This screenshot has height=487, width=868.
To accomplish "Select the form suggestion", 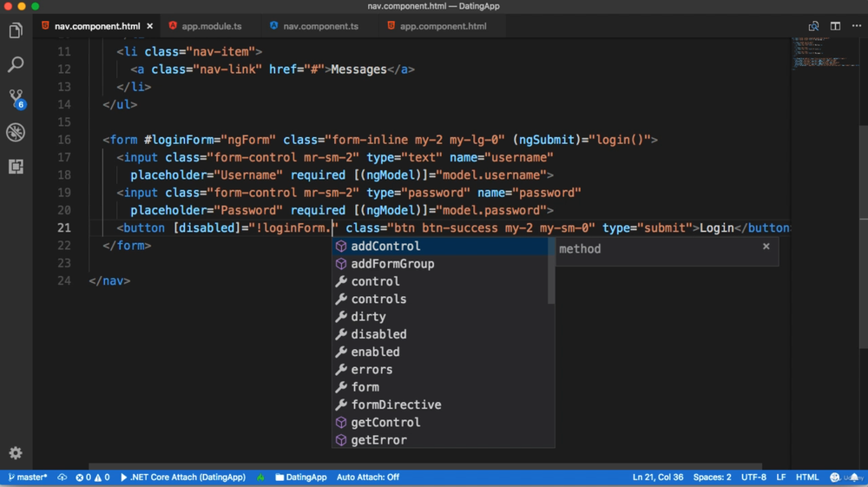I will coord(440,387).
